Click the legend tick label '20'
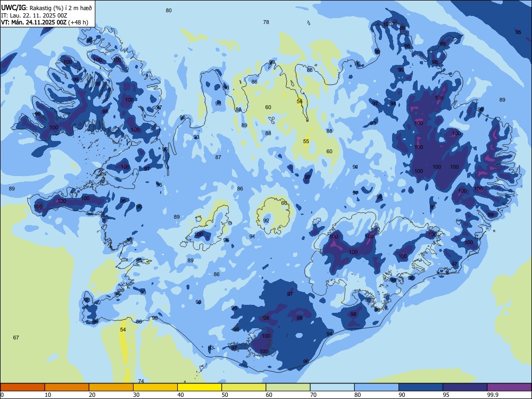The height and width of the screenshot is (399, 532). pyautogui.click(x=92, y=395)
